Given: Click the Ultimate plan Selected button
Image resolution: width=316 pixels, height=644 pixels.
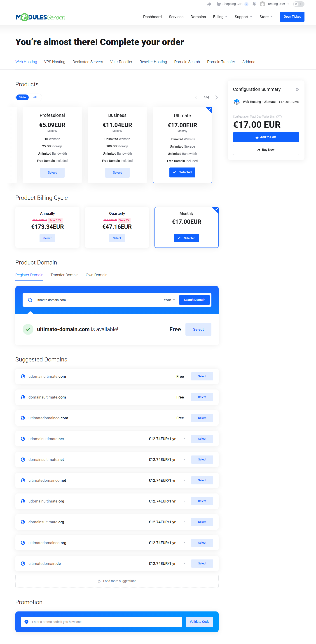Looking at the screenshot, I should [182, 172].
